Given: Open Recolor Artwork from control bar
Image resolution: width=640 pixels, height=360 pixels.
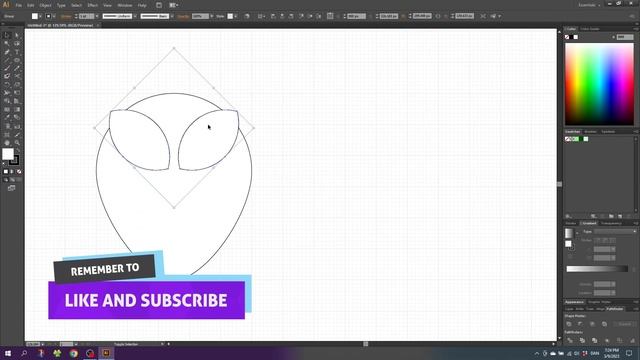Looking at the screenshot, I should point(247,16).
